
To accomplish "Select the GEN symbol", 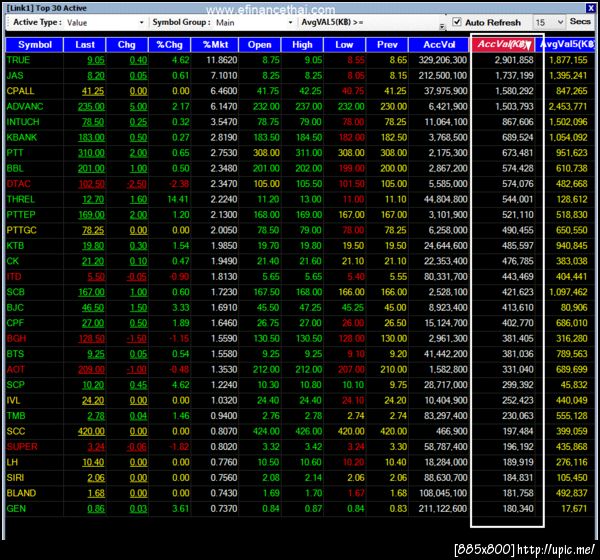I will click(x=16, y=509).
